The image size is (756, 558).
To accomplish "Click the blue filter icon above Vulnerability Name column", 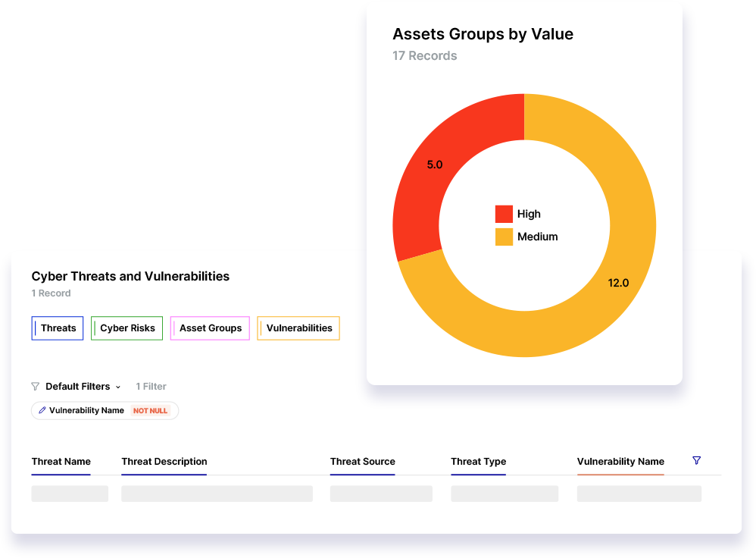I will point(696,460).
